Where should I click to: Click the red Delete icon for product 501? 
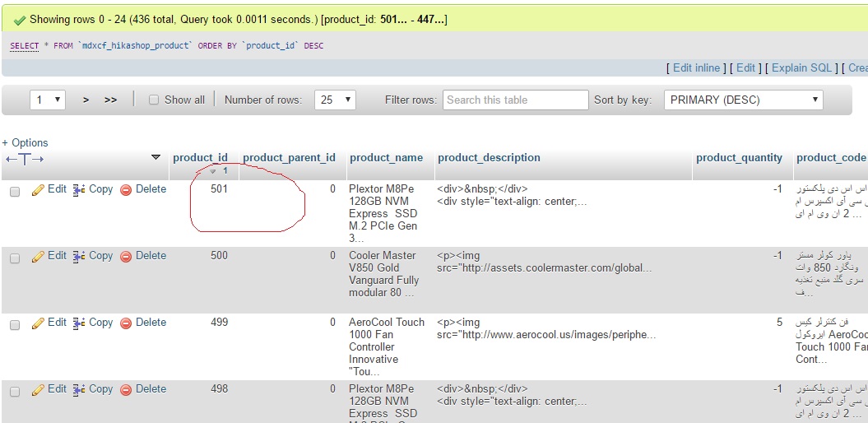pos(126,190)
